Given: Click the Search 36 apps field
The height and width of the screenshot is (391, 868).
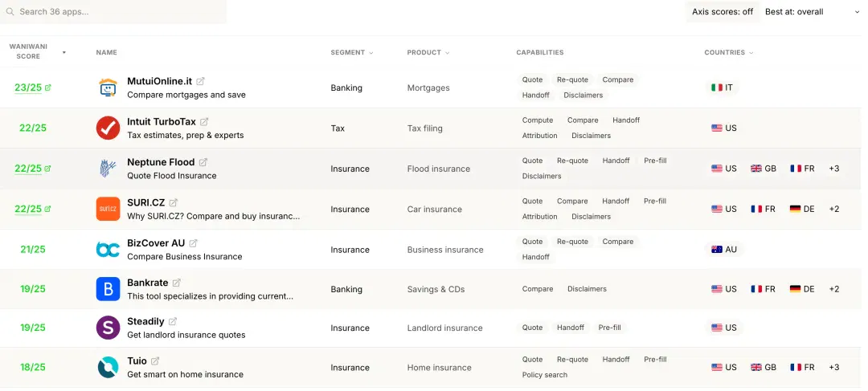Looking at the screenshot, I should point(113,11).
